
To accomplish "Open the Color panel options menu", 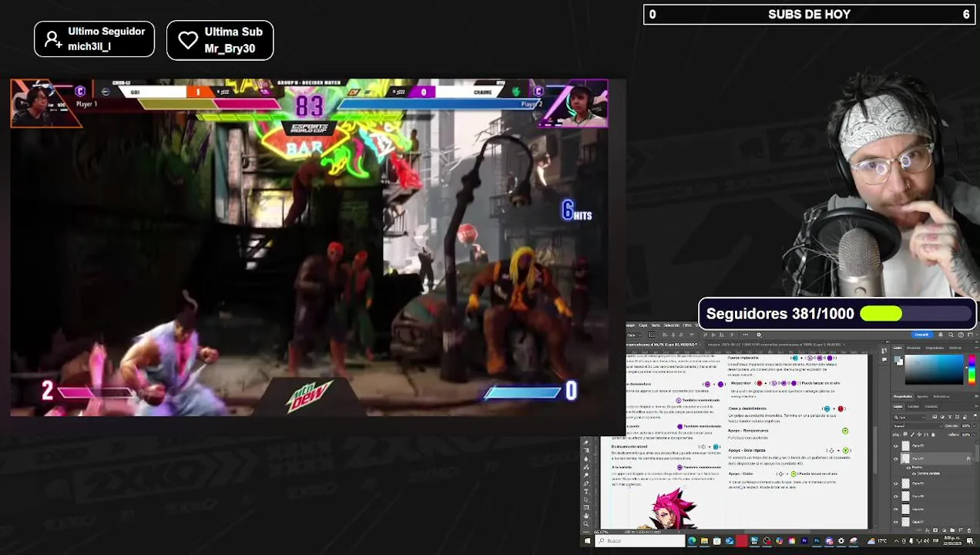I will [976, 348].
